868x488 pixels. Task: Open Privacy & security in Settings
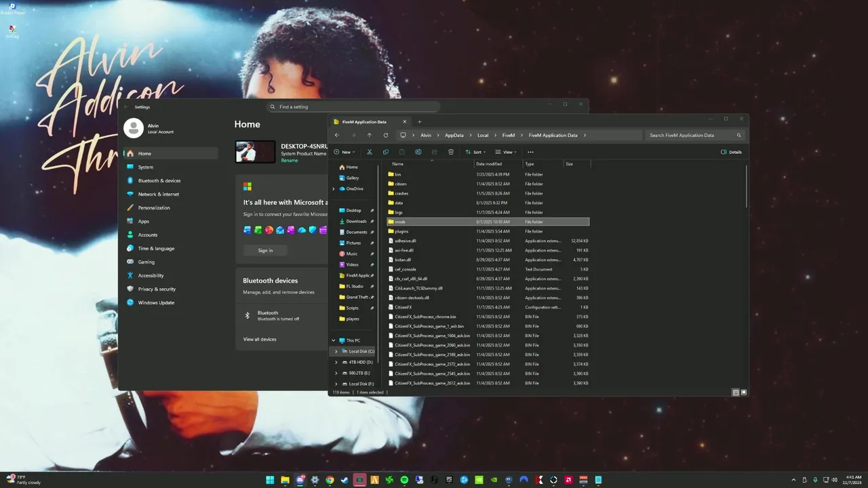click(171, 289)
